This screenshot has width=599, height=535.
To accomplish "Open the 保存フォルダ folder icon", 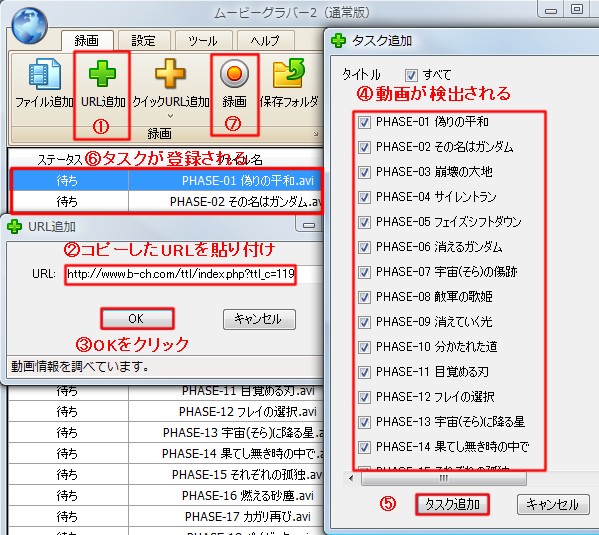I will 289,73.
